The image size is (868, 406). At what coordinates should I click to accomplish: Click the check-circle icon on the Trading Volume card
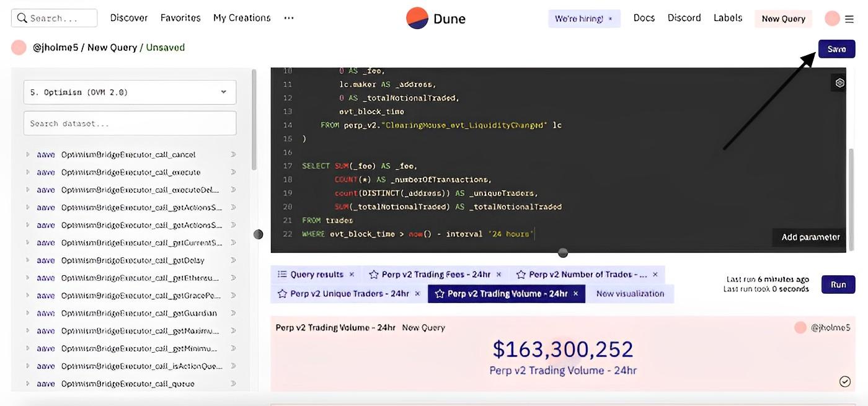coord(844,381)
